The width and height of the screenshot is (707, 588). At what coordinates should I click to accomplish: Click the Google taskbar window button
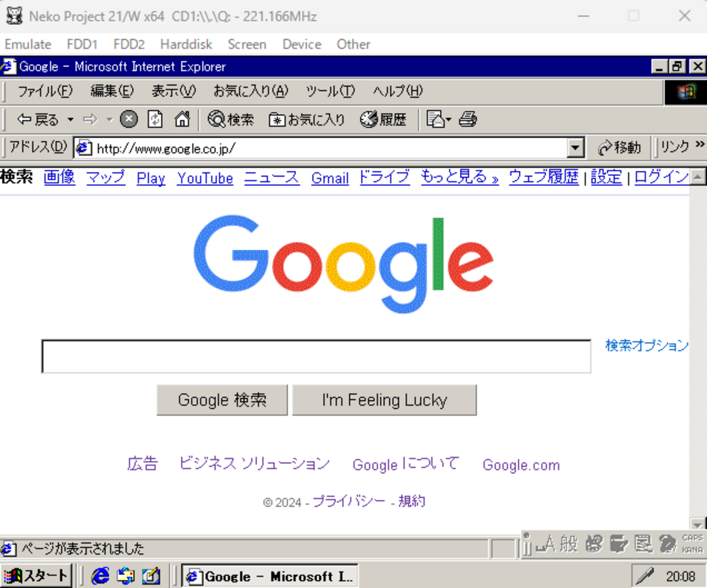click(270, 575)
